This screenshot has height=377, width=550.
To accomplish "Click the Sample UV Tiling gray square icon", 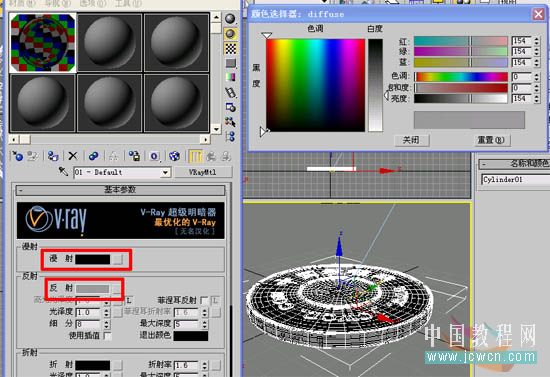I will 230,63.
